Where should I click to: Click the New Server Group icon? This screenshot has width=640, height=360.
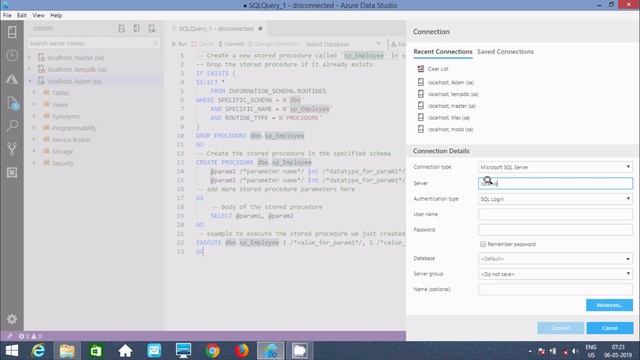click(136, 29)
